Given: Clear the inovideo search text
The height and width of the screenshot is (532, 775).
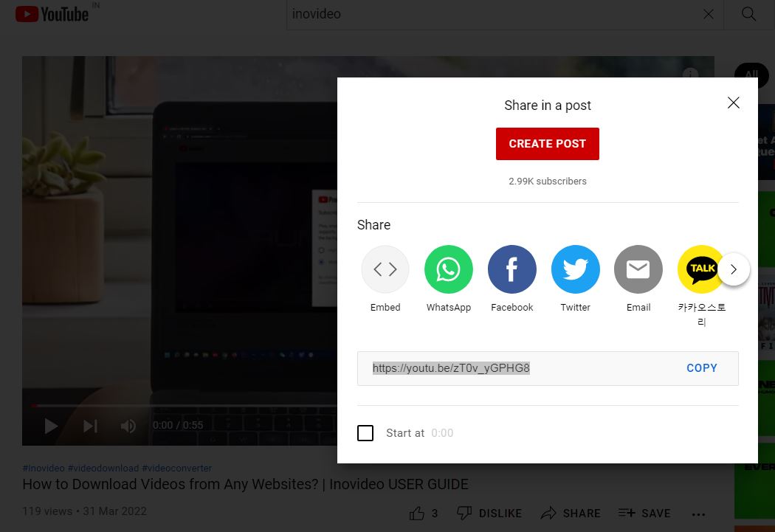Looking at the screenshot, I should tap(709, 14).
